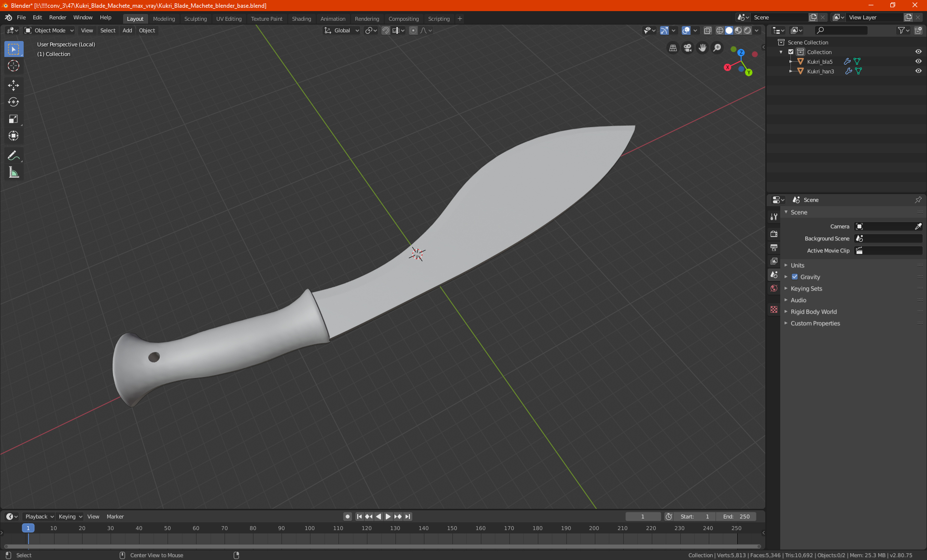Open the Texture properties tab
This screenshot has height=560, width=927.
pyautogui.click(x=774, y=309)
